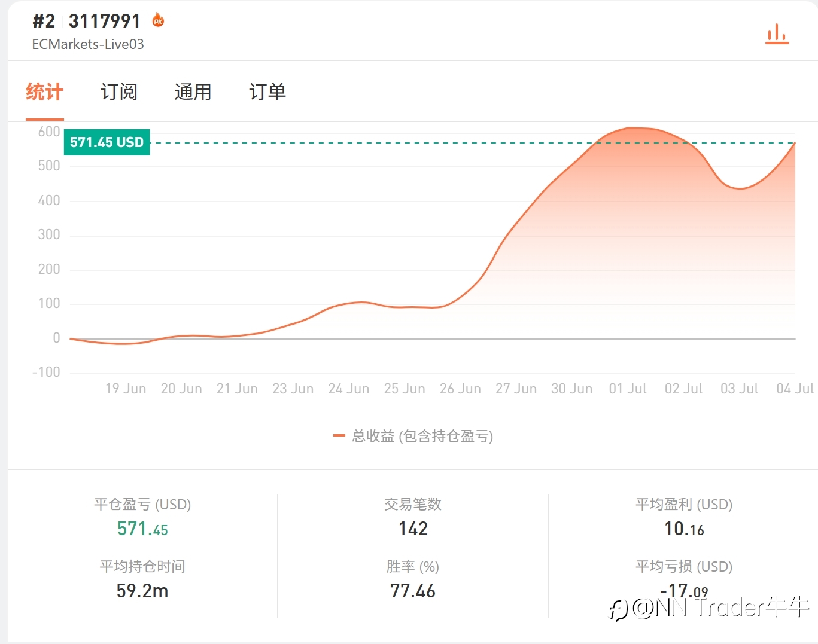Click the 平均亏损 (USD) label
Image resolution: width=818 pixels, height=644 pixels.
pyautogui.click(x=684, y=566)
